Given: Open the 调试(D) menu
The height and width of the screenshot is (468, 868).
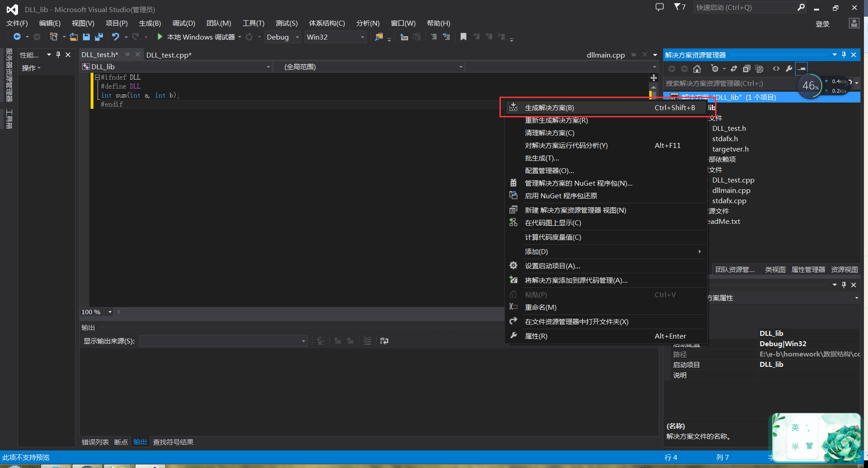Looking at the screenshot, I should click(184, 23).
